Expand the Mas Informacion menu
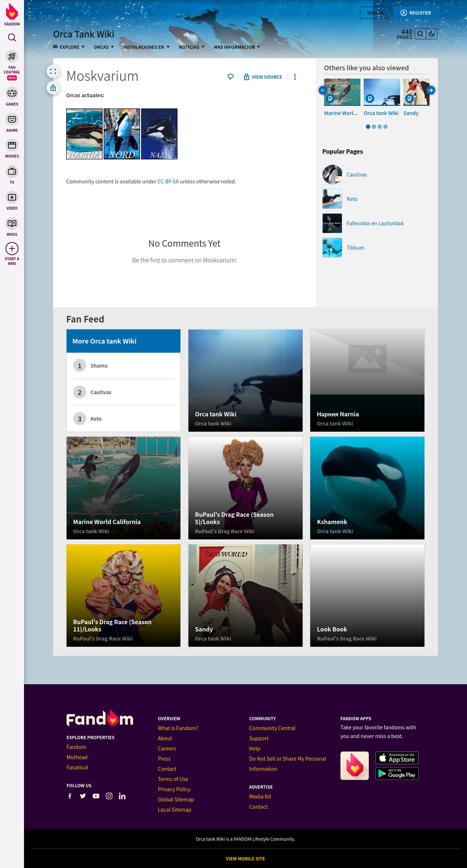467x868 pixels. pyautogui.click(x=237, y=47)
